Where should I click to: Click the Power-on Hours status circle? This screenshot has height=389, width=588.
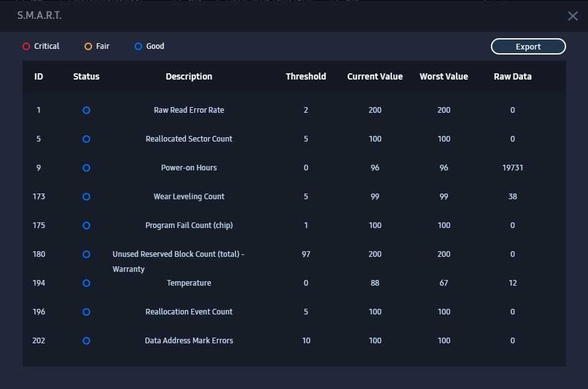click(x=86, y=168)
